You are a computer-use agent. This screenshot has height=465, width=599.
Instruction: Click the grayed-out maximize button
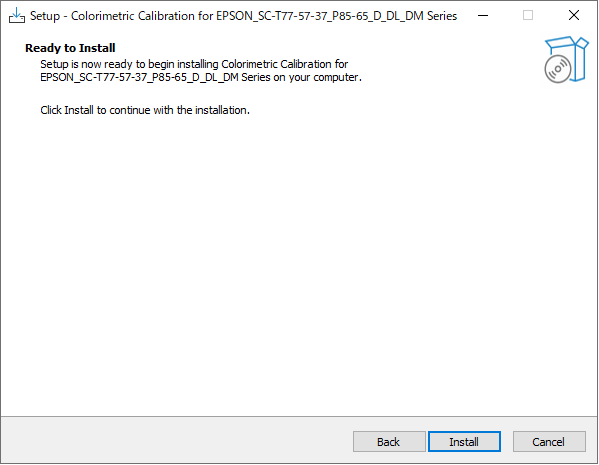click(528, 16)
